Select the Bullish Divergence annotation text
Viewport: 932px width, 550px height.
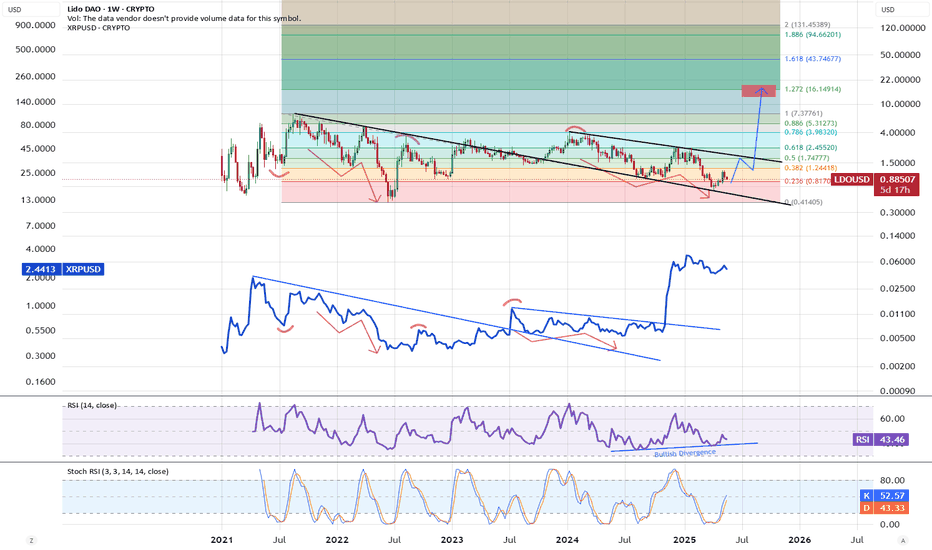click(685, 453)
